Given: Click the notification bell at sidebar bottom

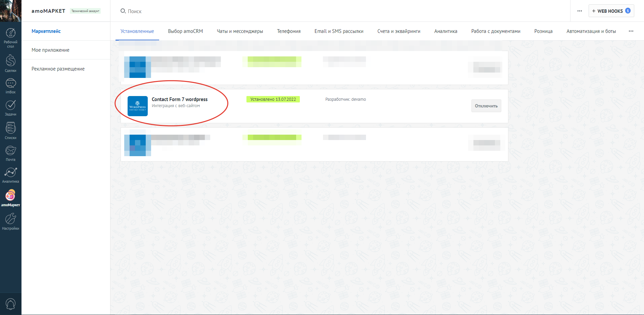Looking at the screenshot, I should pos(10,303).
